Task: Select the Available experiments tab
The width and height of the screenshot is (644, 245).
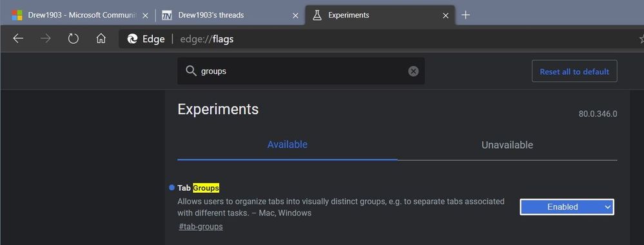Action: (x=288, y=144)
